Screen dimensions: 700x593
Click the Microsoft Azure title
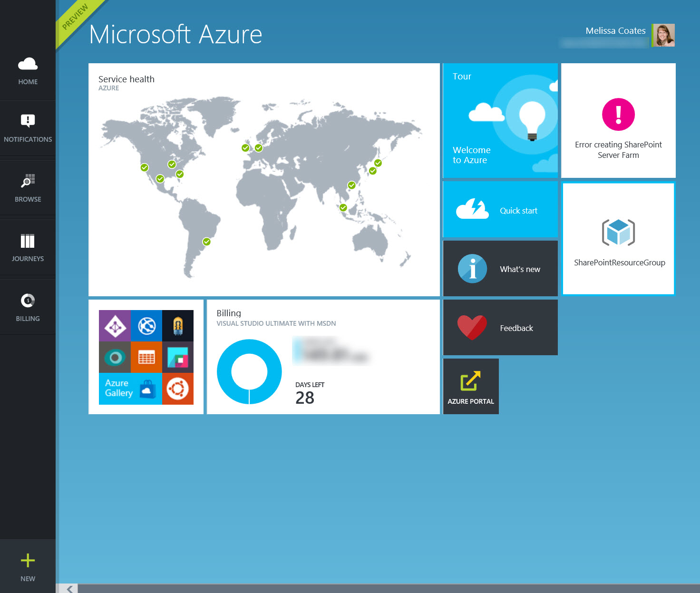[x=175, y=34]
